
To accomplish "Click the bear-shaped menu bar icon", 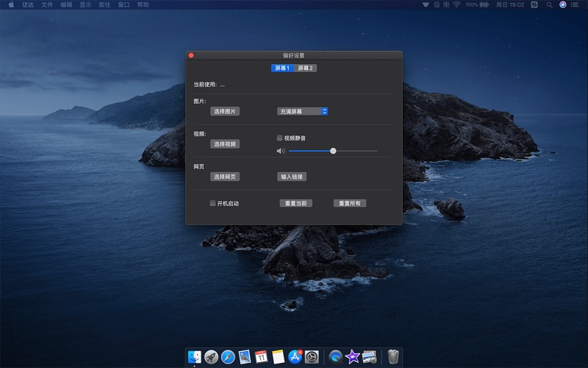I will [426, 4].
